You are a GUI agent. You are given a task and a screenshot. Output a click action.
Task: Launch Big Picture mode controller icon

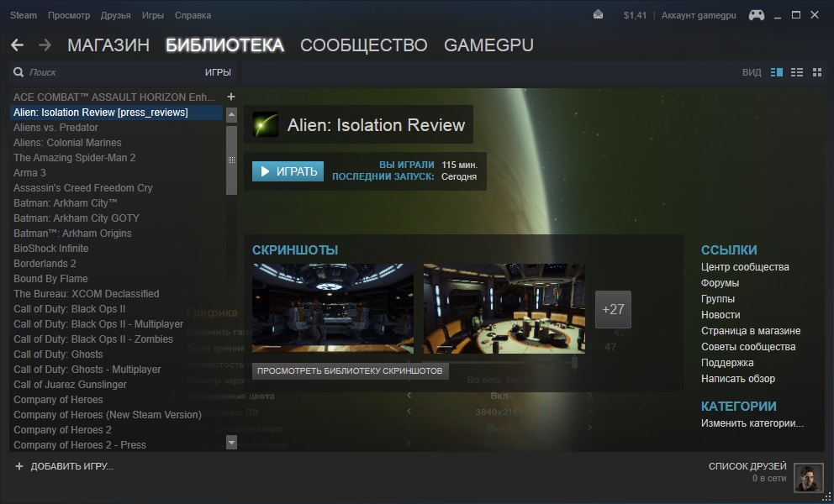click(757, 15)
